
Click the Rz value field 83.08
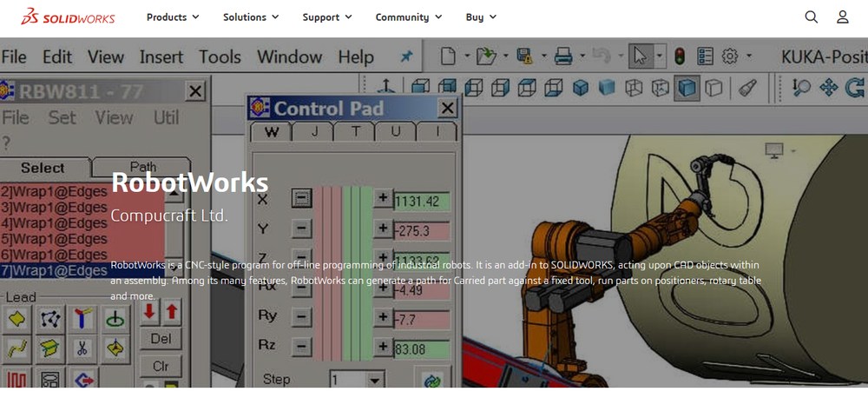click(x=422, y=349)
